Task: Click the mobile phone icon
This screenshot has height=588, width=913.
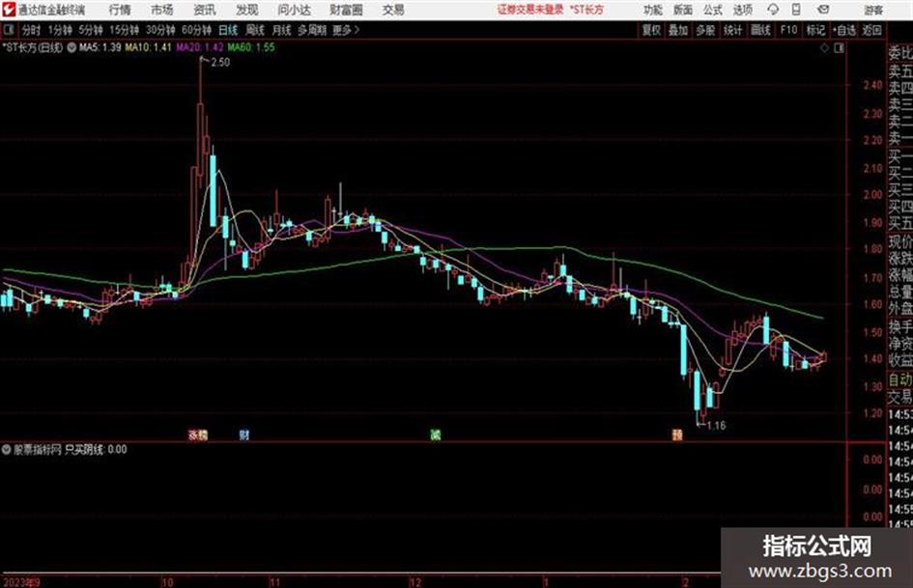Action: pyautogui.click(x=796, y=10)
